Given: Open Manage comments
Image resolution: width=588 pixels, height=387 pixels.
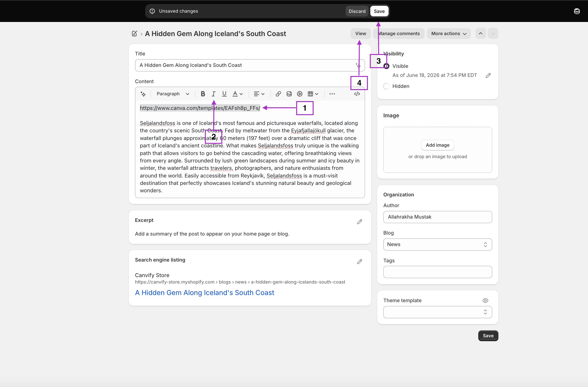Looking at the screenshot, I should tap(399, 34).
